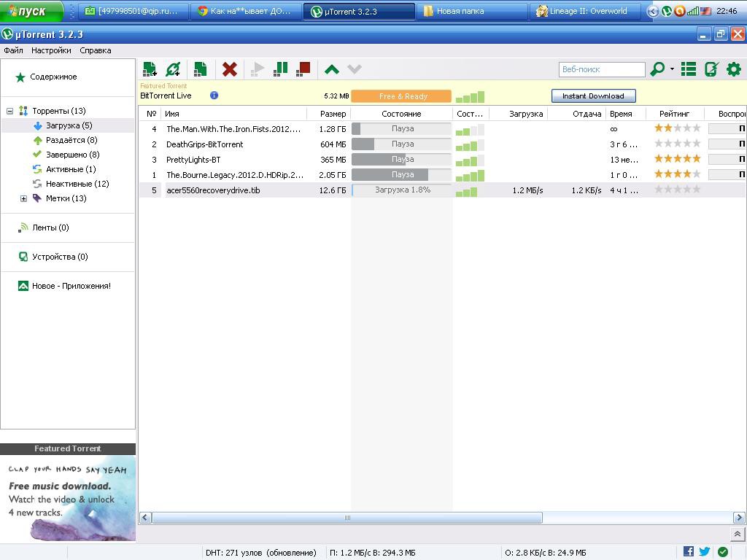Sort torrents by the № column header

[151, 114]
